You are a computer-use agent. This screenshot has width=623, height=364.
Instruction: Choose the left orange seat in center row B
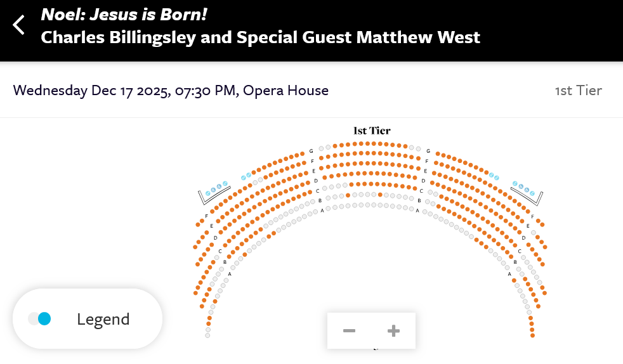point(348,195)
